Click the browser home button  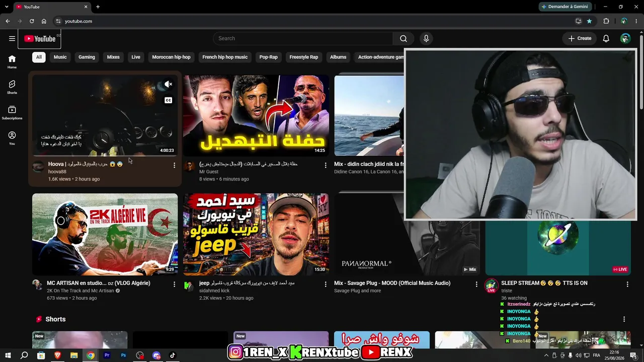(x=44, y=21)
